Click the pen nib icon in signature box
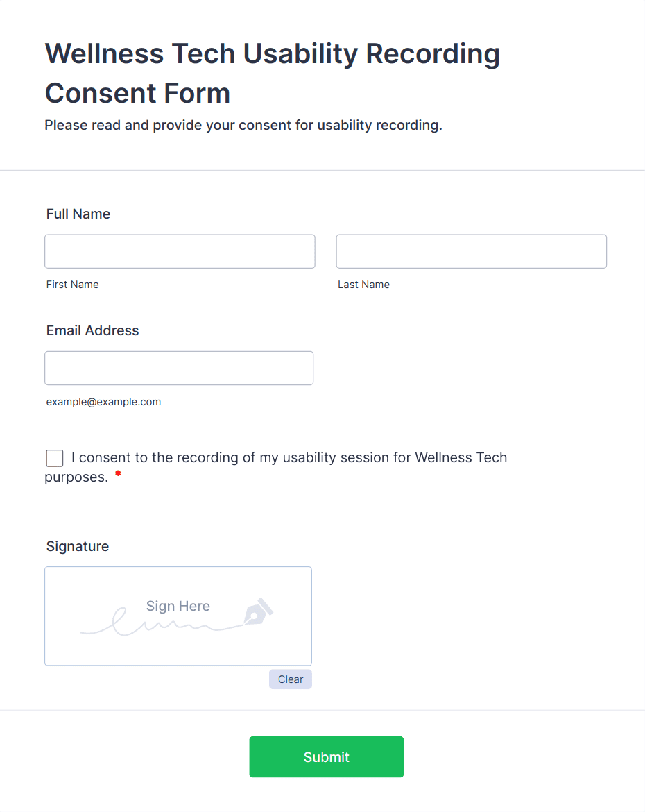The image size is (645, 812). 258,611
